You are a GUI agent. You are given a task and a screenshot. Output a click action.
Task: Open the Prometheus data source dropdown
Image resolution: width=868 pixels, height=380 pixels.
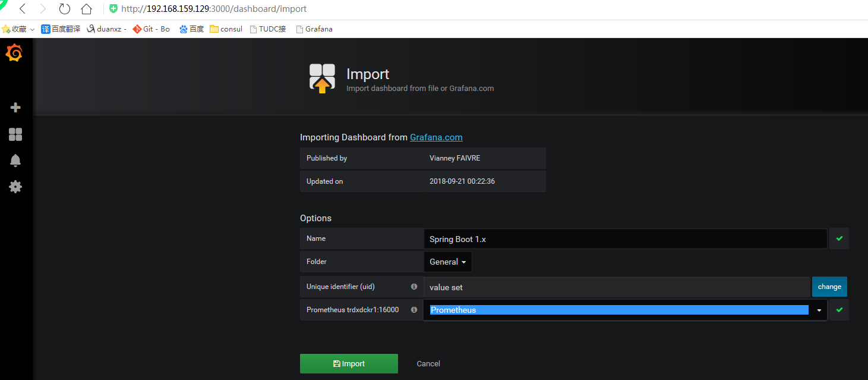[x=625, y=310]
